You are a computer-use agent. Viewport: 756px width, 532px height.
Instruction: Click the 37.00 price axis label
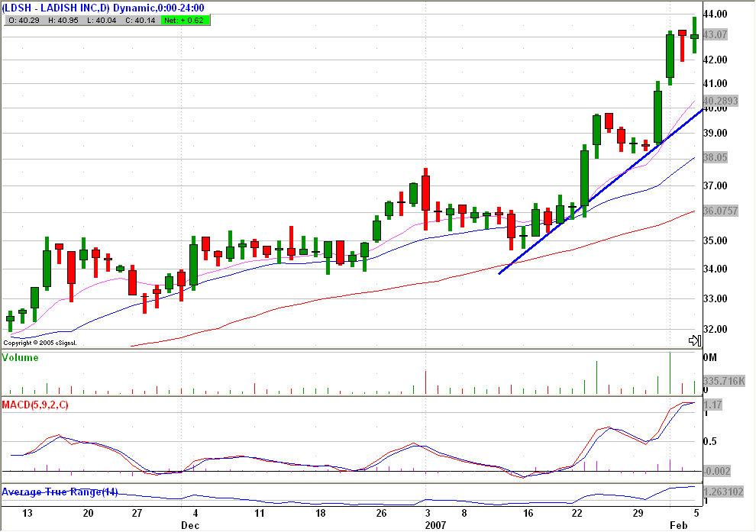715,185
